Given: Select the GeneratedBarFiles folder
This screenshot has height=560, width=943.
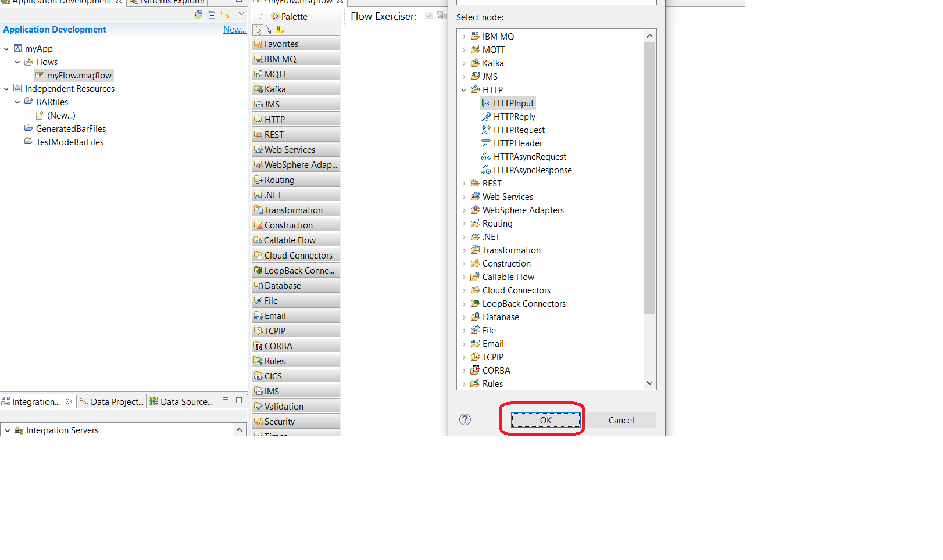Looking at the screenshot, I should [x=65, y=129].
